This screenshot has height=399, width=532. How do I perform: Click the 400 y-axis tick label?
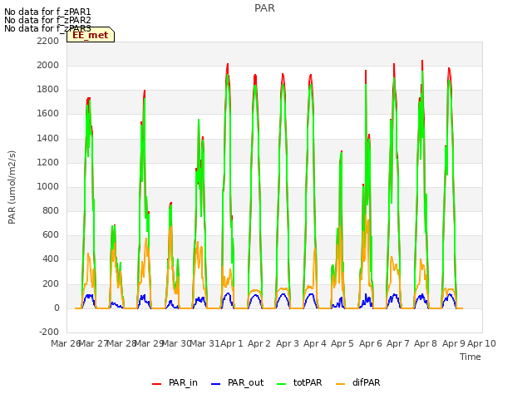(x=51, y=259)
